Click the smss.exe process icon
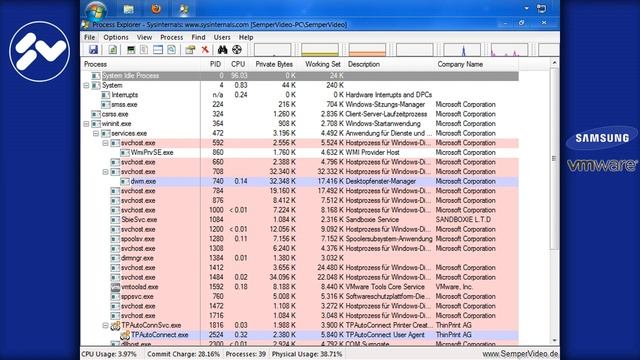Viewport: 640px width, 360px height. 106,104
